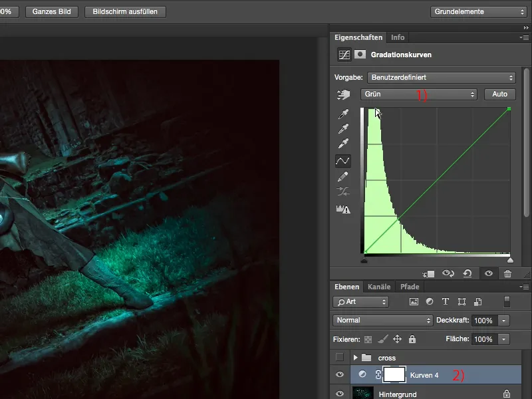Click the Fläche 100% field
Viewport: 532px width, 399px height.
pos(485,339)
